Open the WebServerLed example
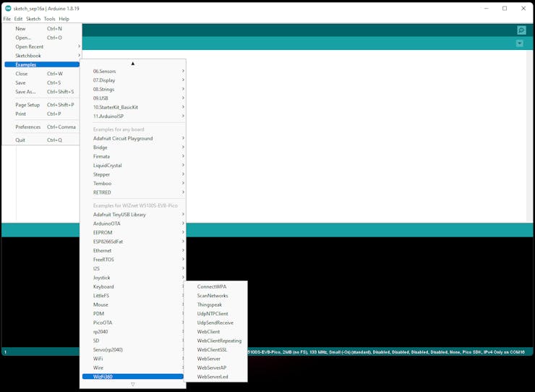The image size is (535, 392). point(215,377)
